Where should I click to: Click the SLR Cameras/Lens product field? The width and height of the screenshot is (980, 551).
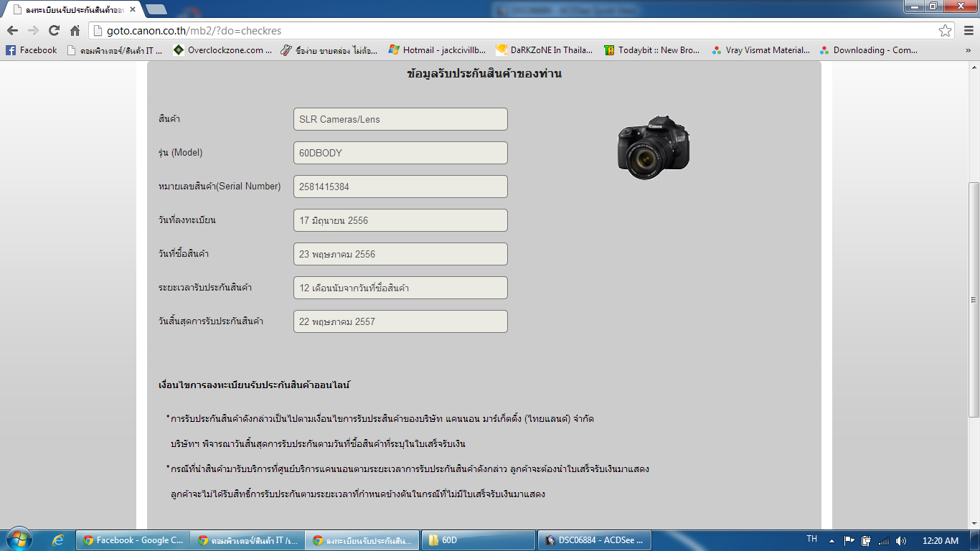click(400, 119)
